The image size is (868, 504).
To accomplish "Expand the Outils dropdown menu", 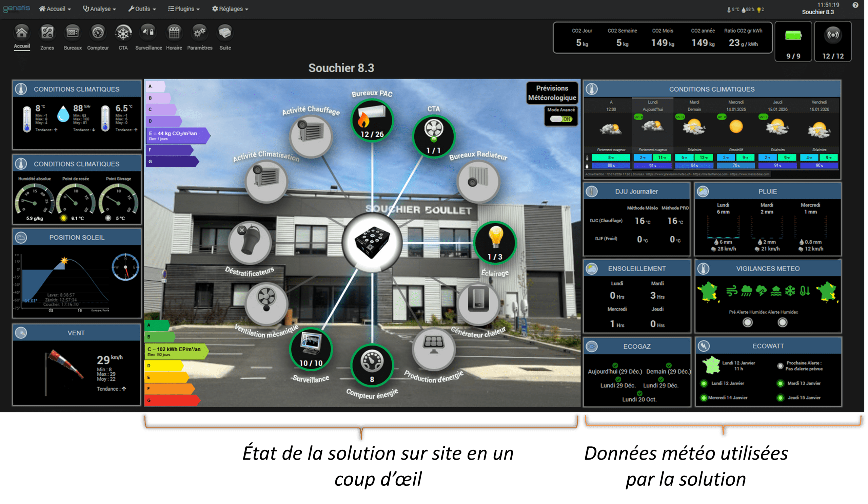I will point(142,9).
